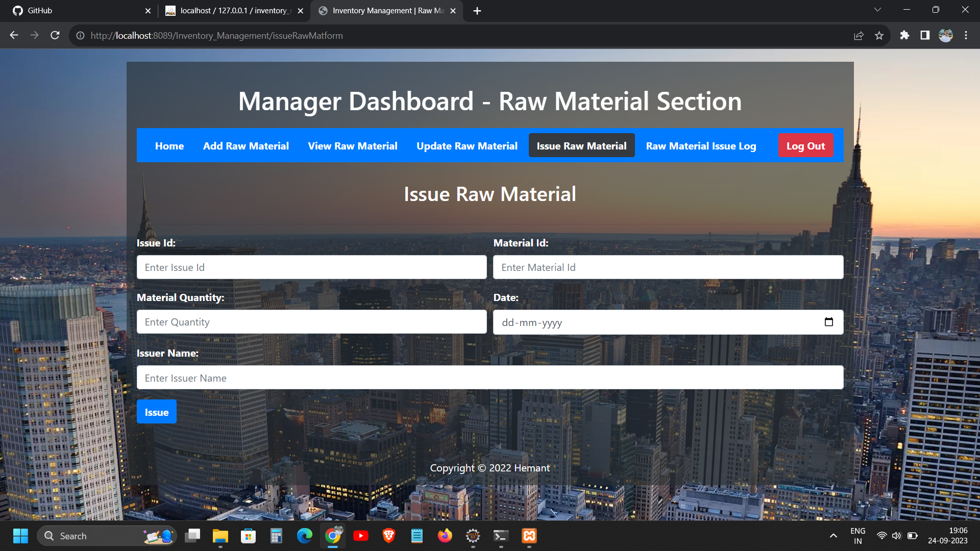The width and height of the screenshot is (980, 551).
Task: Focus the Enter Issuer Name field
Action: (x=490, y=378)
